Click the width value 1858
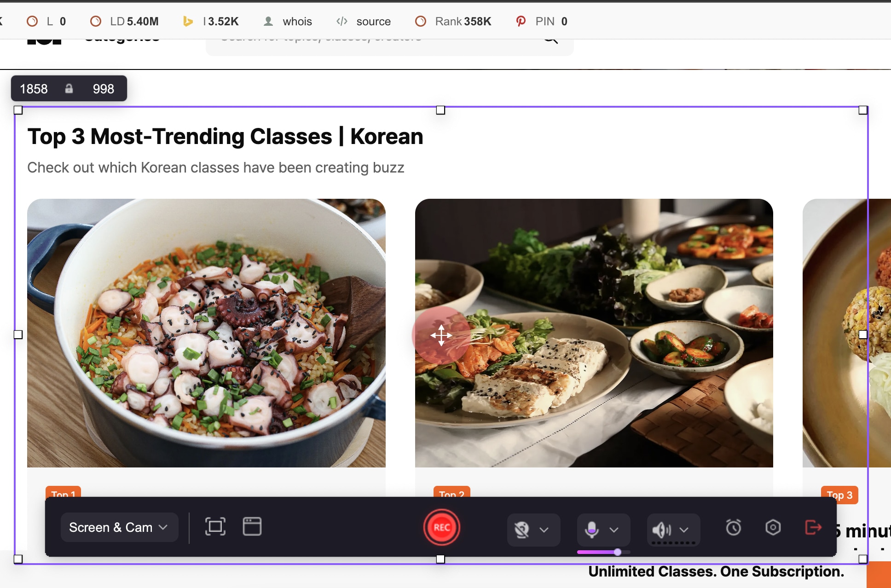 pos(34,89)
